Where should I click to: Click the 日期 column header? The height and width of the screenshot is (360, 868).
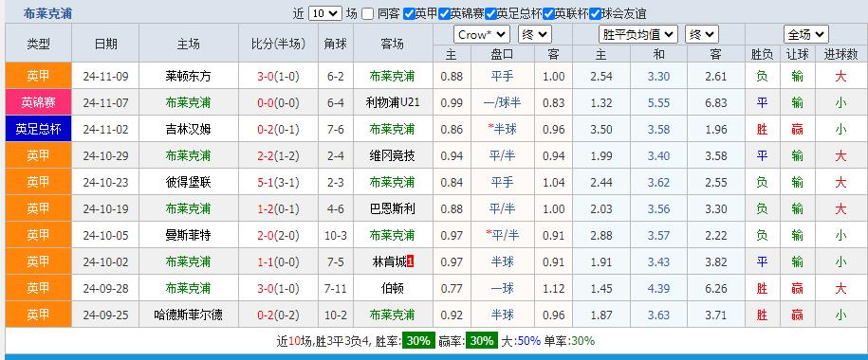105,44
